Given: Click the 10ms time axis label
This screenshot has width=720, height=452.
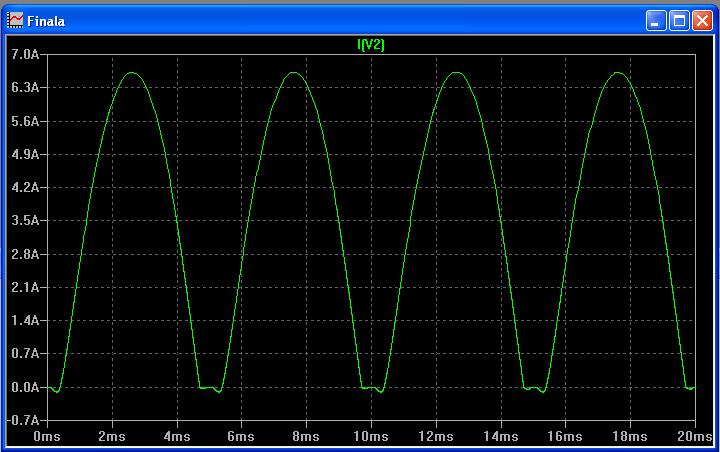Looking at the screenshot, I should point(371,436).
